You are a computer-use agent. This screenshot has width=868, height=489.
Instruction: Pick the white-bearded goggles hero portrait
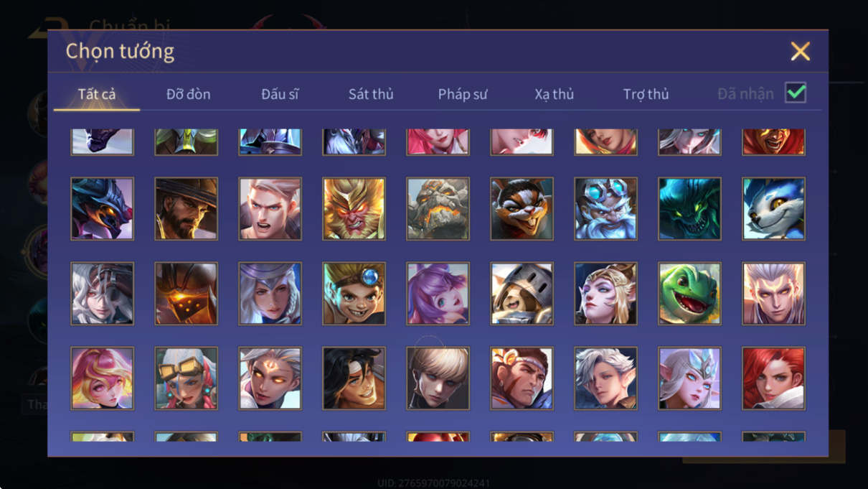pyautogui.click(x=605, y=209)
